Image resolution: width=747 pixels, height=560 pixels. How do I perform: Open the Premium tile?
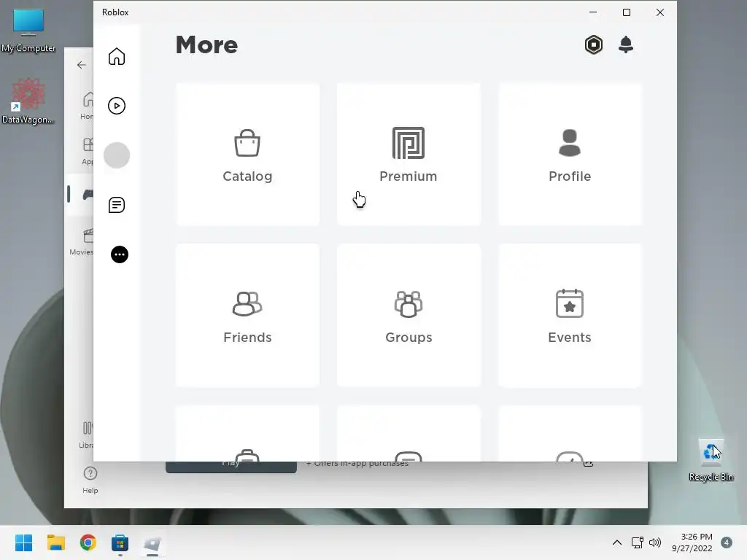tap(409, 155)
